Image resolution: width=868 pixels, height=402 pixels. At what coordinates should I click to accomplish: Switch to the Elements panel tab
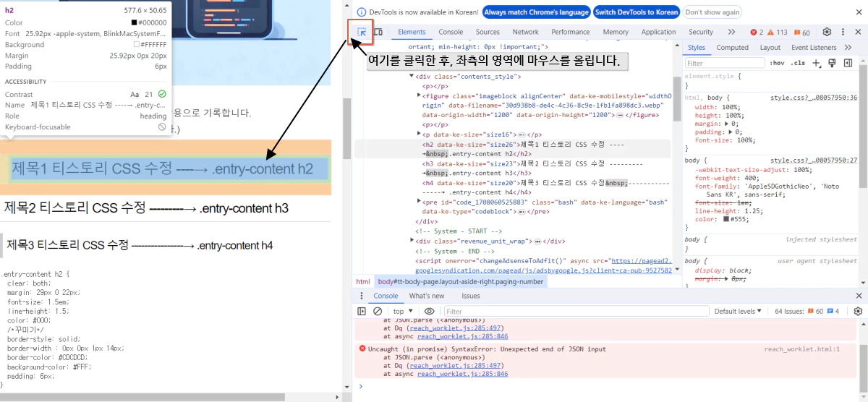pyautogui.click(x=412, y=32)
